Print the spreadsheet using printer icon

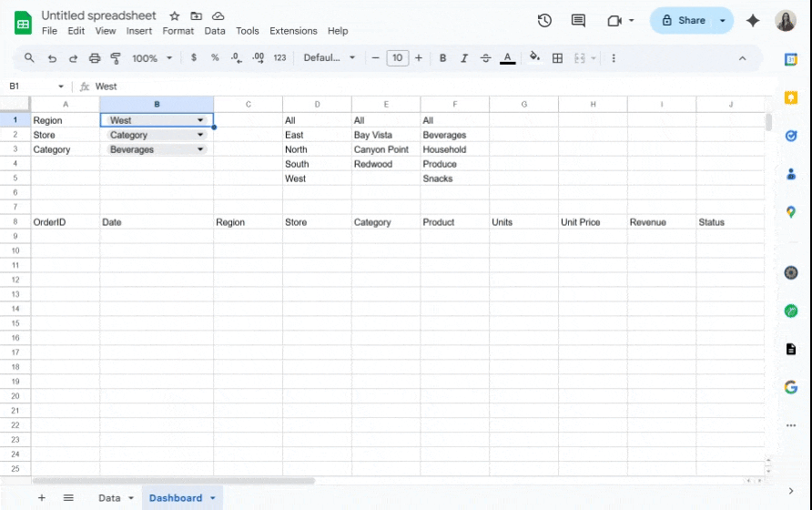coord(95,58)
